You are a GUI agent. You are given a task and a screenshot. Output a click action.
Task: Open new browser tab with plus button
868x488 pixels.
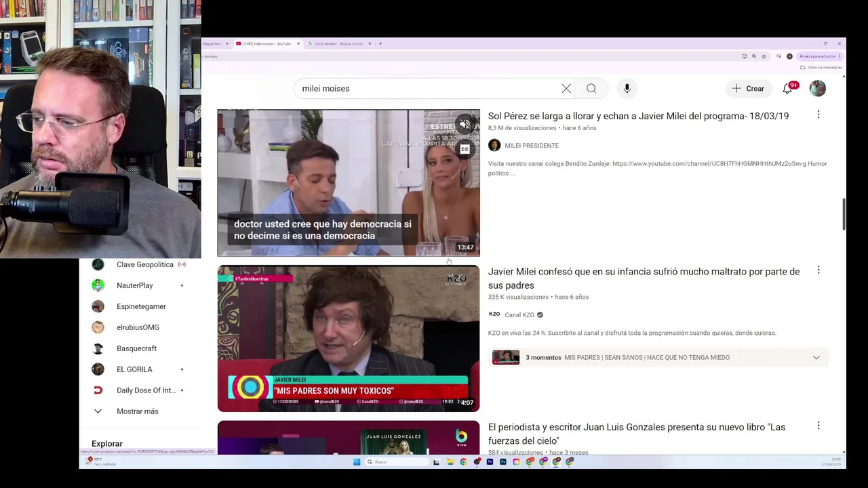[x=380, y=43]
